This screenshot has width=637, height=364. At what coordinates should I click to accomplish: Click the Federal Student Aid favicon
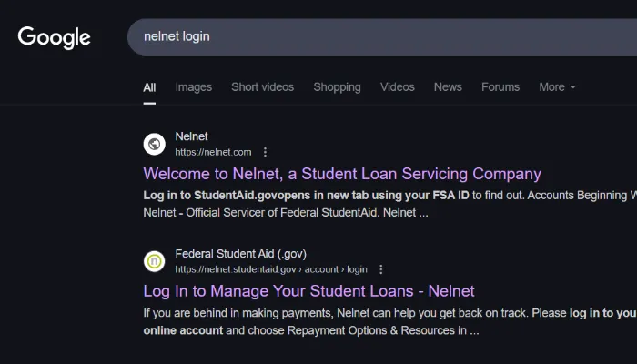tap(155, 261)
